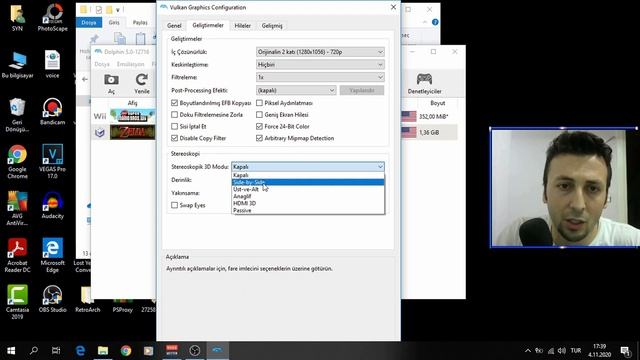Toggle Arbitrary Mipmap Detection checkbox

click(x=259, y=138)
